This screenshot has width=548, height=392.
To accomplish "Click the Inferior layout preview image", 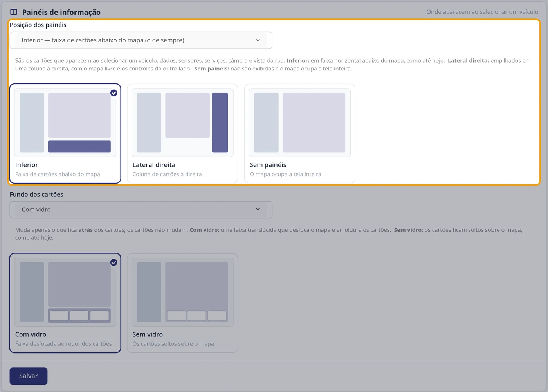I will tap(65, 123).
